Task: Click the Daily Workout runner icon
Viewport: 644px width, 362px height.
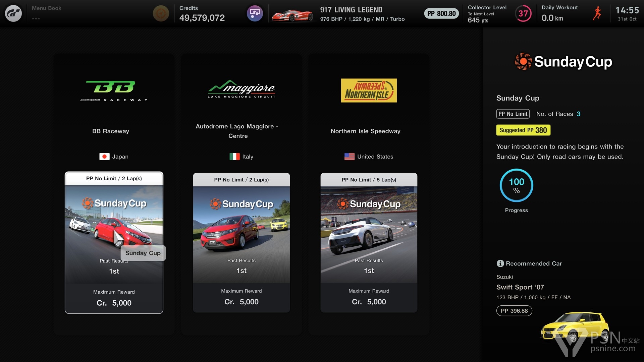Action: pyautogui.click(x=597, y=13)
